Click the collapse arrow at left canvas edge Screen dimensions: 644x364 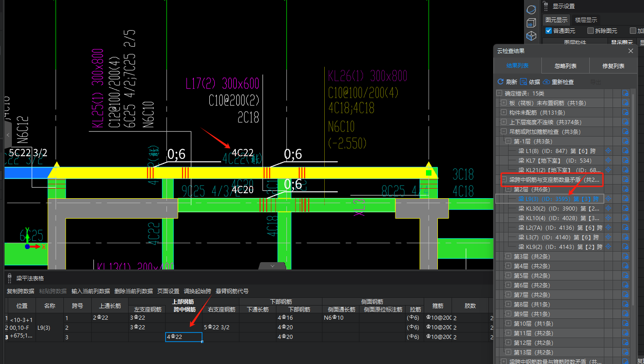tap(8, 135)
